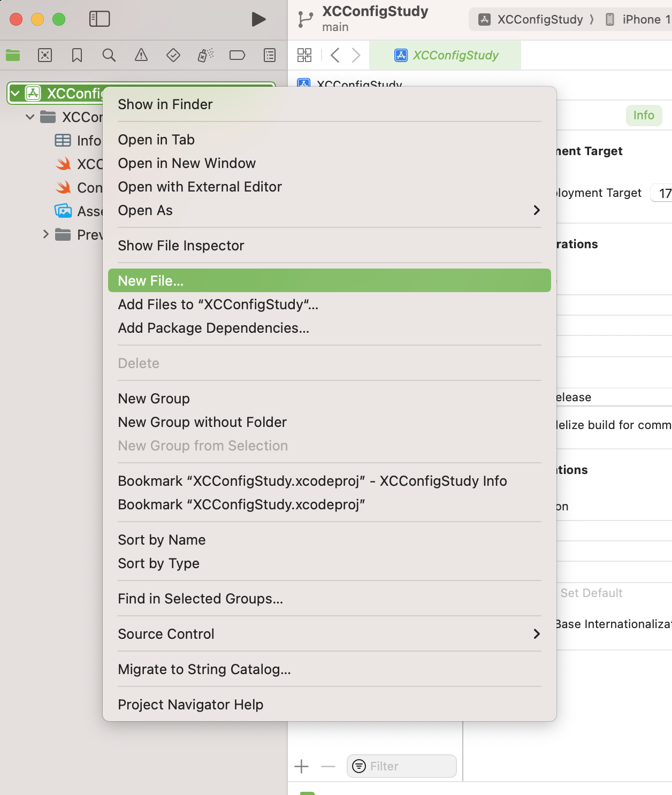Click the filter options icon
The image size is (672, 795).
pos(359,766)
